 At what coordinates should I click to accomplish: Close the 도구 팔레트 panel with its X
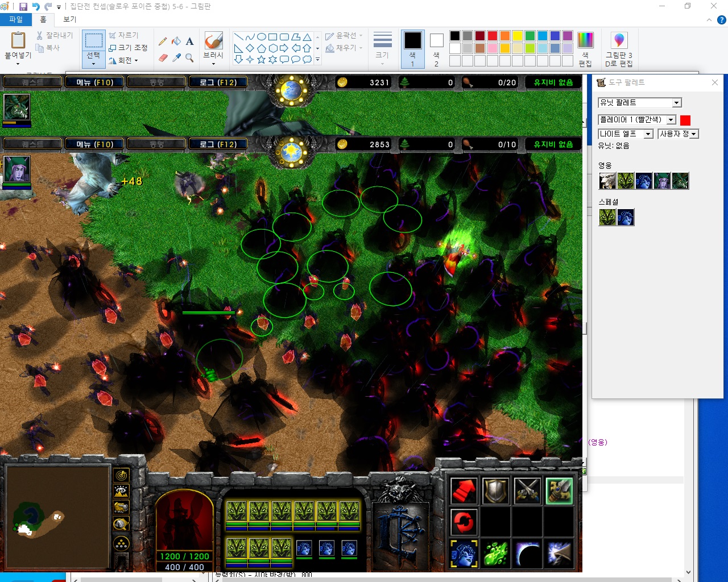(x=715, y=82)
